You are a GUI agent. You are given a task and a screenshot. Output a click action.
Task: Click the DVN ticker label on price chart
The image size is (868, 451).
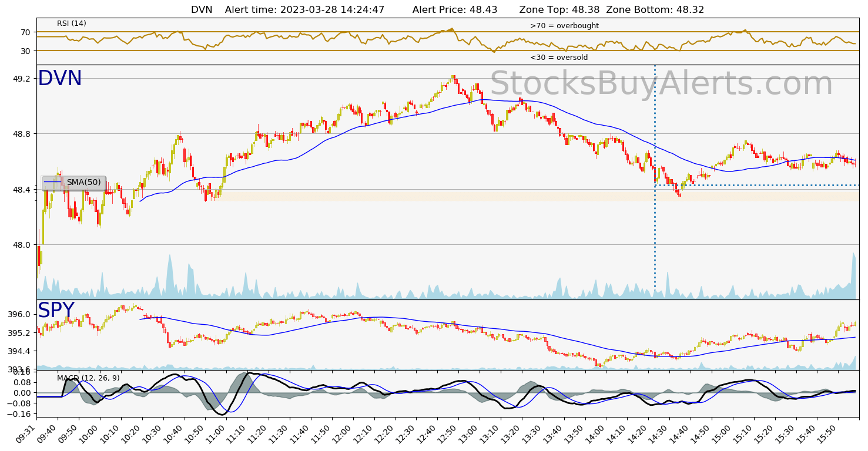click(x=59, y=79)
